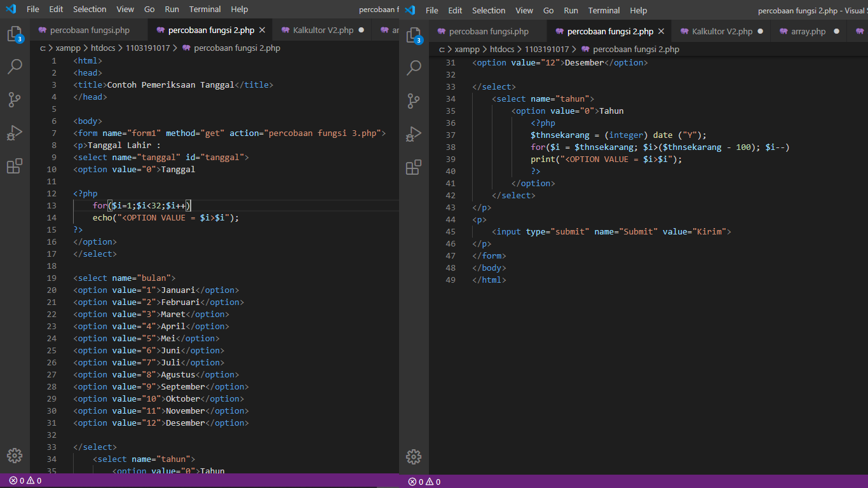Open File menu in left window

click(33, 10)
